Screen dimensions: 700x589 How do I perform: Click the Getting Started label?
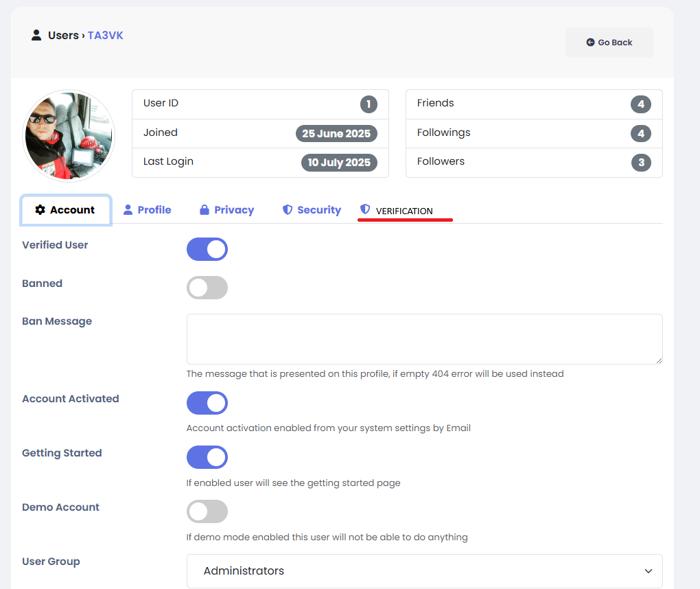click(x=62, y=453)
